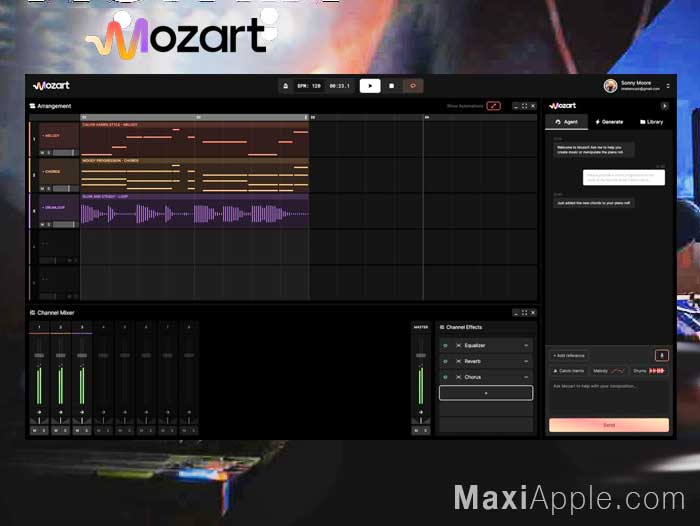700x526 pixels.
Task: Click the microphone voice input icon
Action: coord(662,355)
